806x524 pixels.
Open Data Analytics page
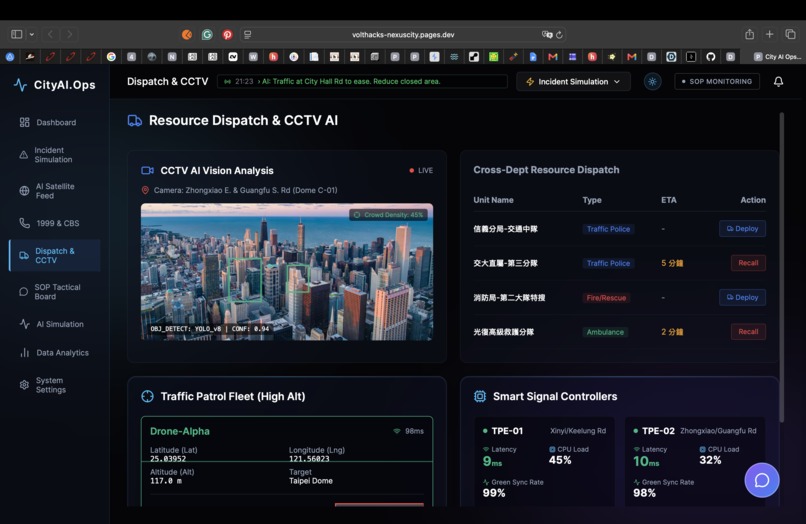click(54, 353)
